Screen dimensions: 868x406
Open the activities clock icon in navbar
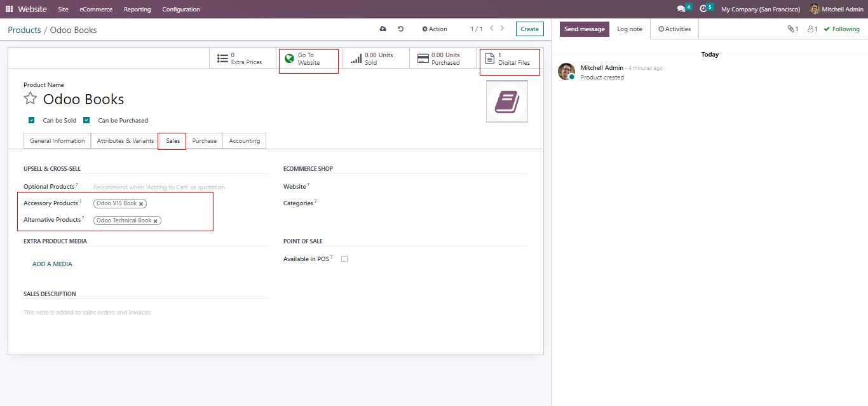click(703, 9)
